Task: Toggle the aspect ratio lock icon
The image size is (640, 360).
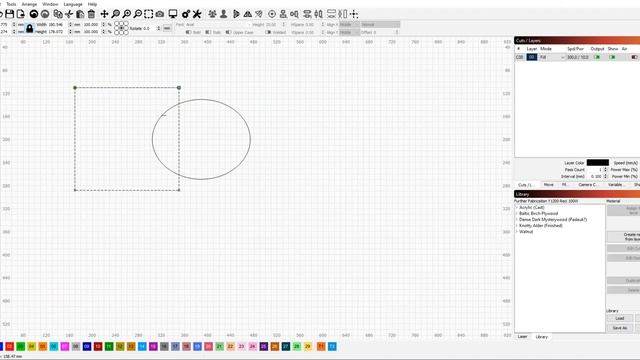Action: pyautogui.click(x=29, y=28)
